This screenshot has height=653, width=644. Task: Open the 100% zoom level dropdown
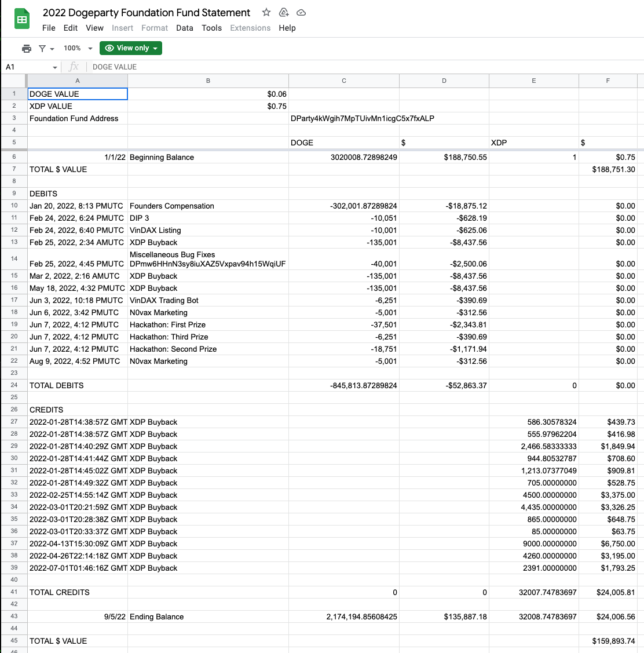point(78,48)
